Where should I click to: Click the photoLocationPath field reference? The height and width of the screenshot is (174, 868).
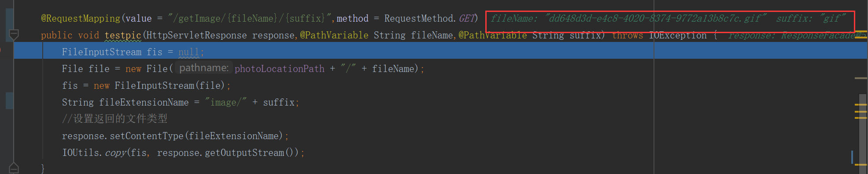click(279, 68)
